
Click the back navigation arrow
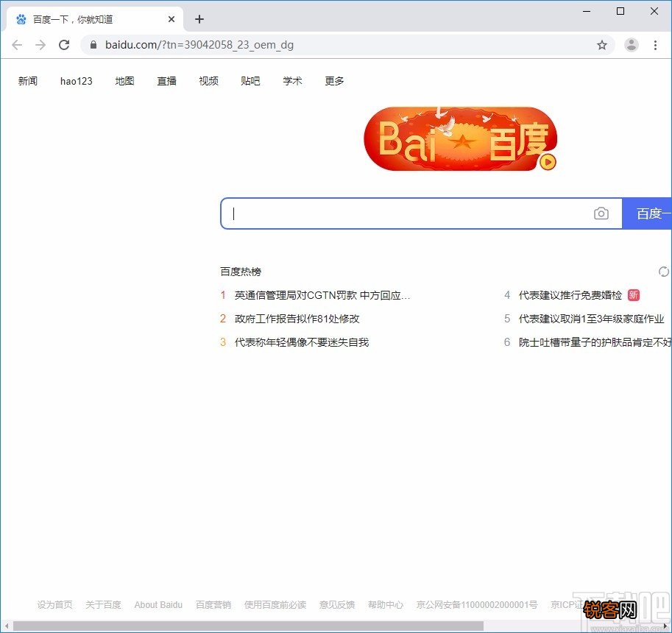pos(17,45)
